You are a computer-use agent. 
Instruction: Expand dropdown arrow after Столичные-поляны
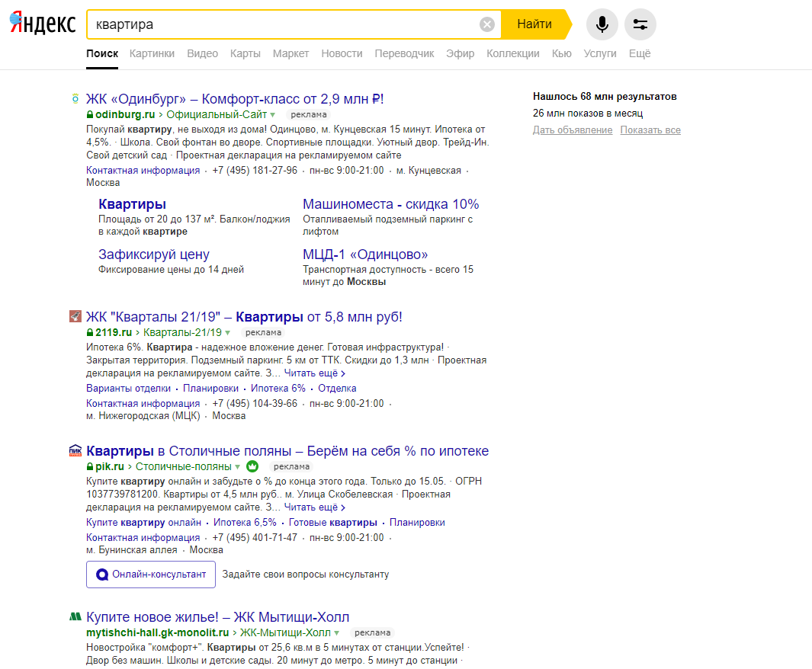[237, 466]
